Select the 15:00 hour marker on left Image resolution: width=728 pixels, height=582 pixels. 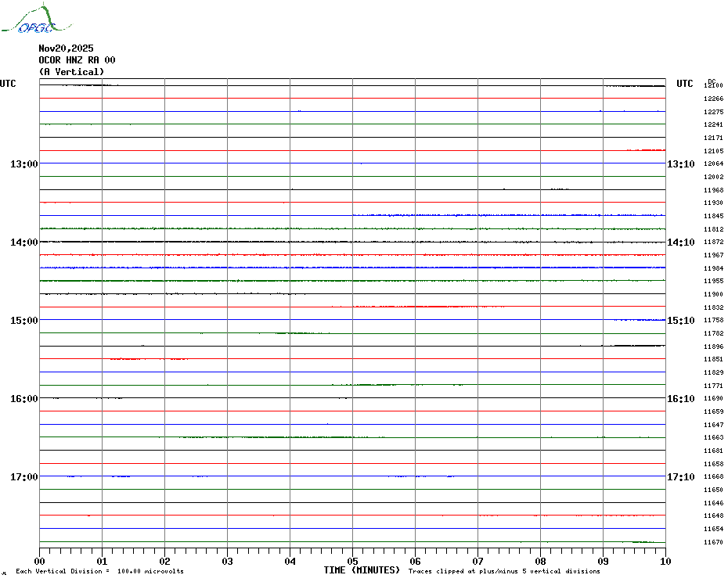pyautogui.click(x=23, y=321)
